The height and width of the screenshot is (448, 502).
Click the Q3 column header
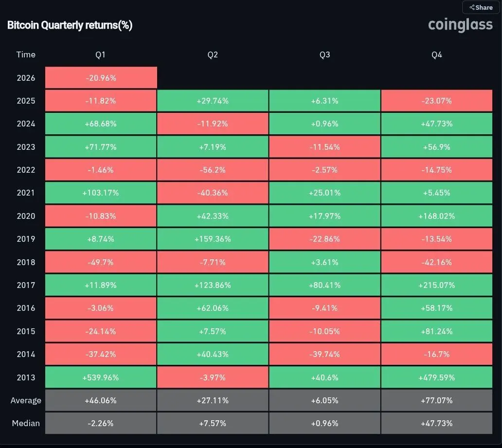[324, 54]
